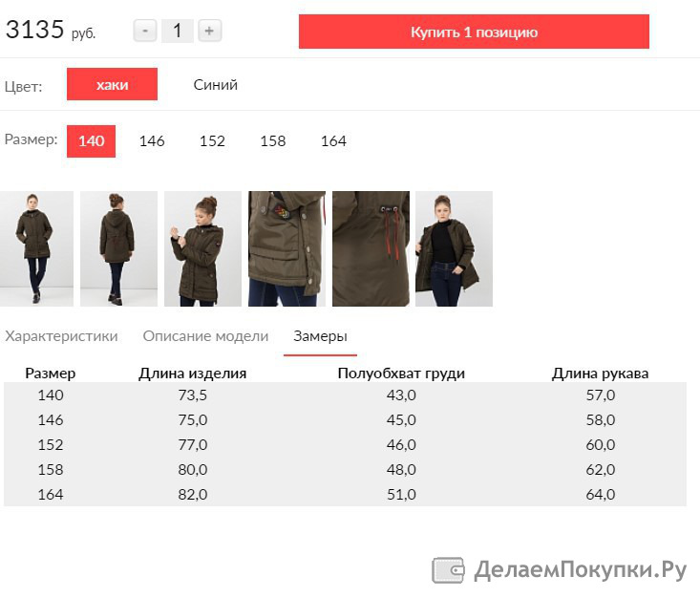Image resolution: width=700 pixels, height=598 pixels.
Task: Choose size 158
Action: 273,141
